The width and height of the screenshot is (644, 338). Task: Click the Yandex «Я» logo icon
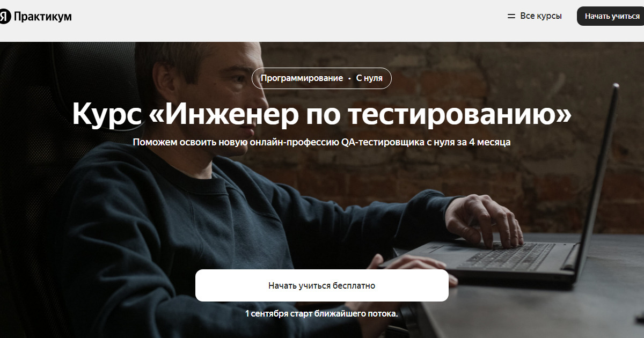tap(4, 17)
